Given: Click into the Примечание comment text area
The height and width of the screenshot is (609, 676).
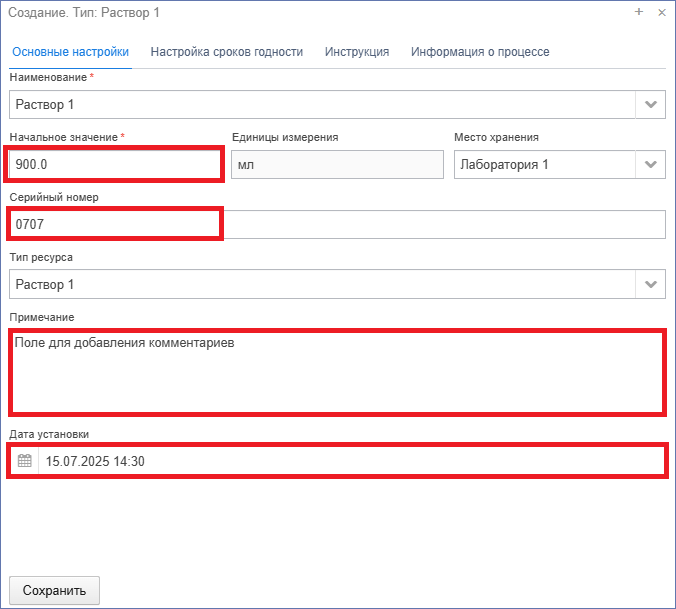Looking at the screenshot, I should click(338, 372).
